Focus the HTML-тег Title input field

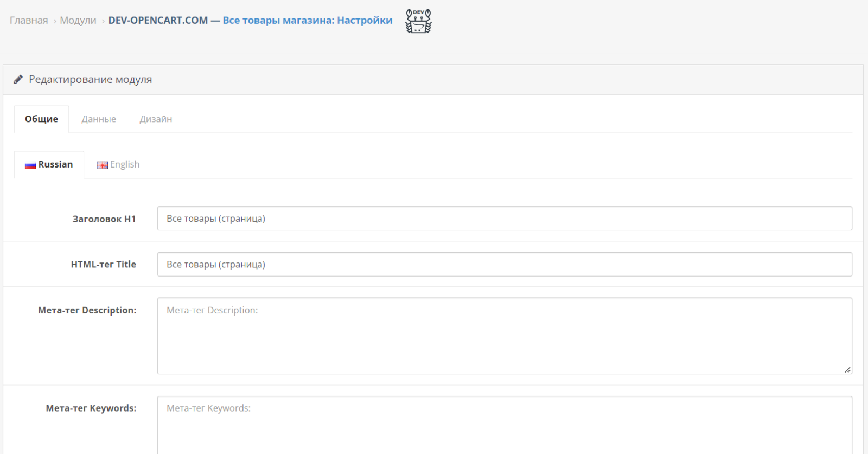[x=505, y=265]
